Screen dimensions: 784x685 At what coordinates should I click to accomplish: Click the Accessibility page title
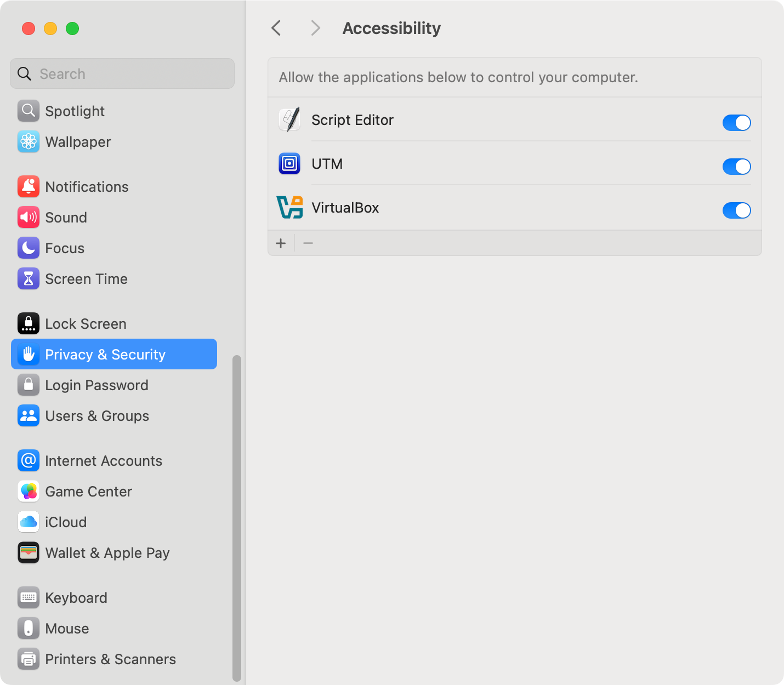click(x=391, y=28)
